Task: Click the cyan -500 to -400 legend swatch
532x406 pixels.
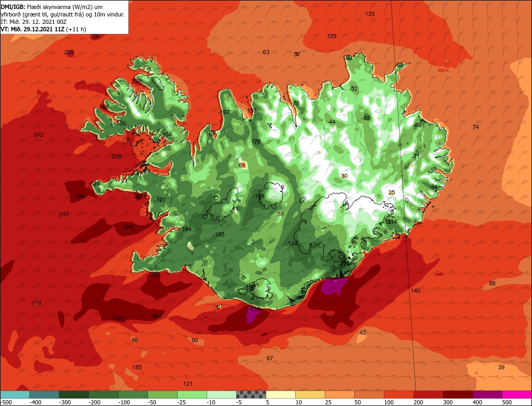Action: (x=15, y=394)
